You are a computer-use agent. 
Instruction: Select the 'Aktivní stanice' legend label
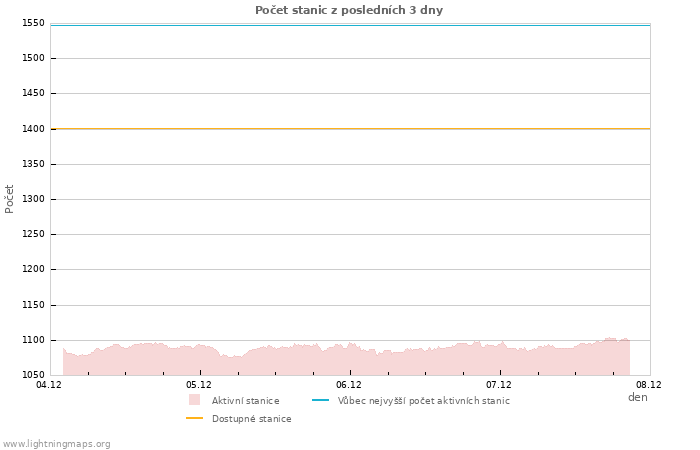click(x=245, y=401)
